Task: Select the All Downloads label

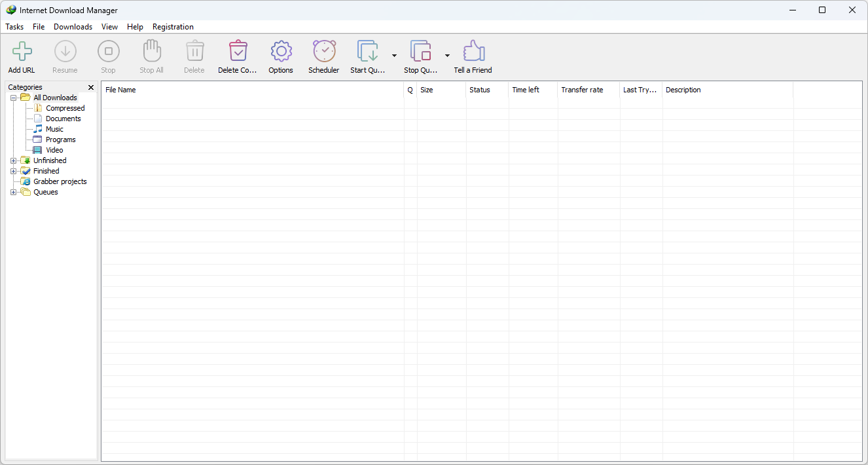Action: (55, 98)
